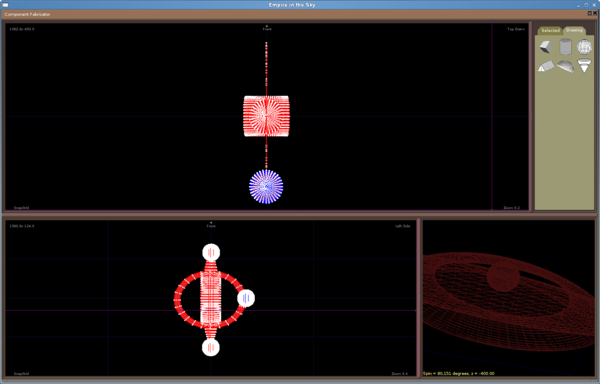The image size is (600, 384).
Task: Select the cube shape in Drawing panel
Action: coord(546,47)
